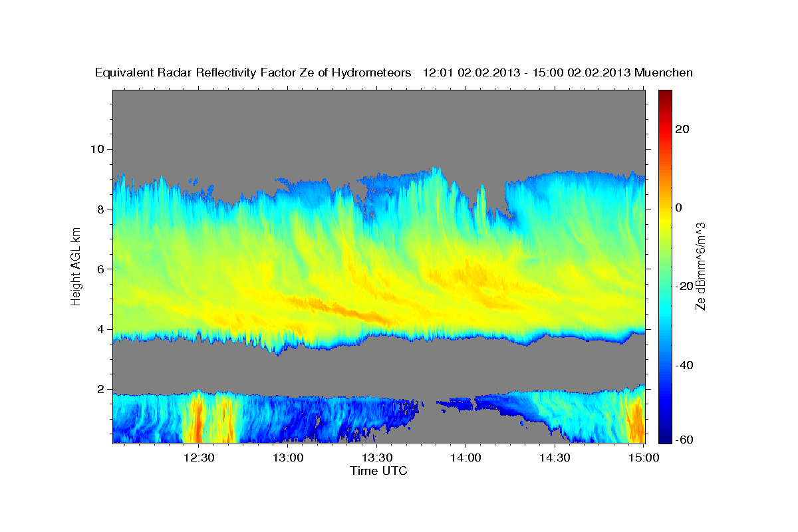Click the '12:30' time tick label
Screen dimensions: 798x532
[x=199, y=458]
